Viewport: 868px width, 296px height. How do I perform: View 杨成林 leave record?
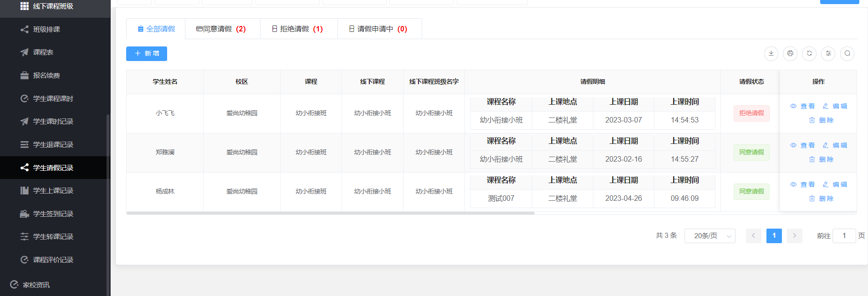click(x=802, y=184)
